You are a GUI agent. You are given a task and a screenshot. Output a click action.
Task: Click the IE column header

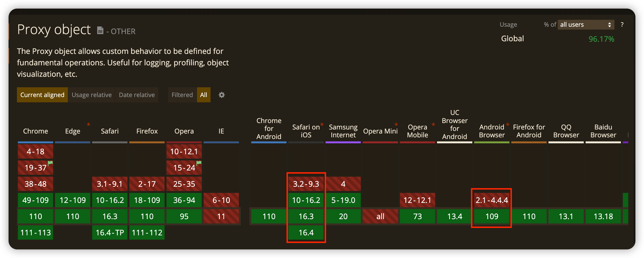[221, 131]
